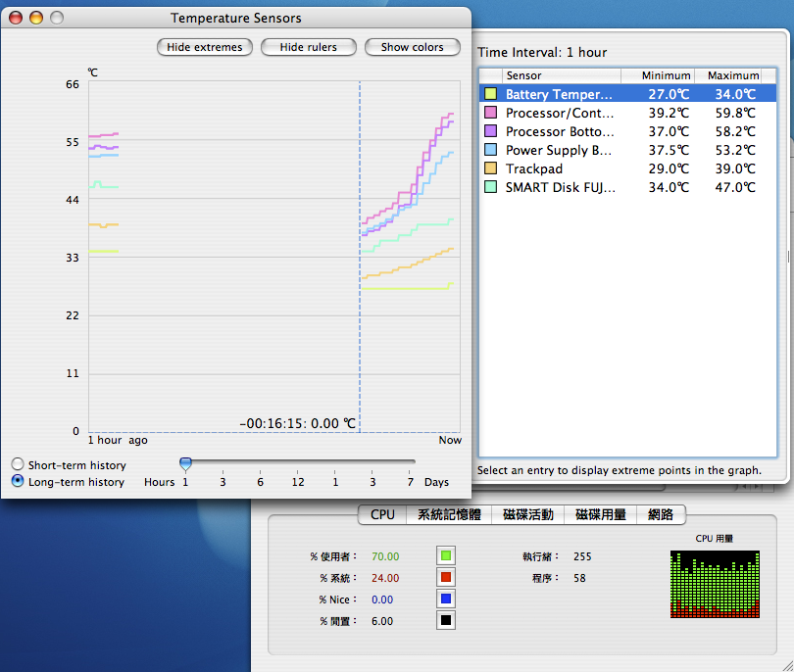Viewport: 794px width, 672px height.
Task: Click the Time Interval: 1 hour label
Action: click(x=542, y=53)
